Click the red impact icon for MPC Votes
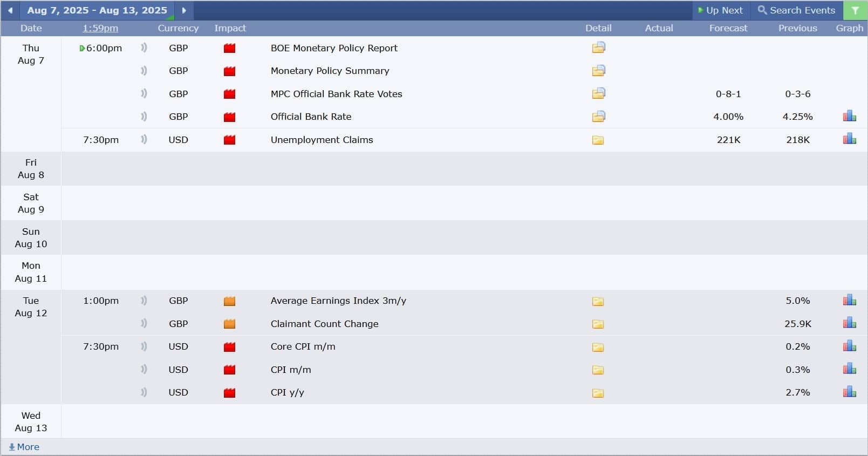This screenshot has height=456, width=868. 229,94
